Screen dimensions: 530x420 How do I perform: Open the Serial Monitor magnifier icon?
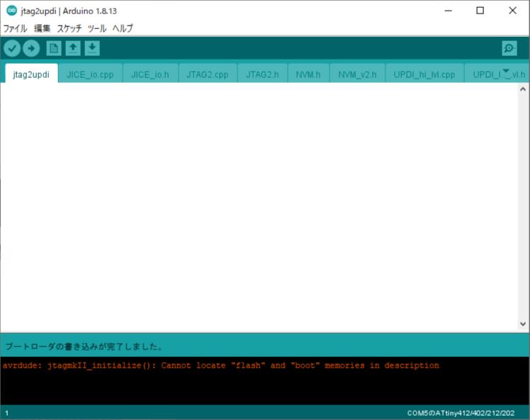pyautogui.click(x=509, y=48)
